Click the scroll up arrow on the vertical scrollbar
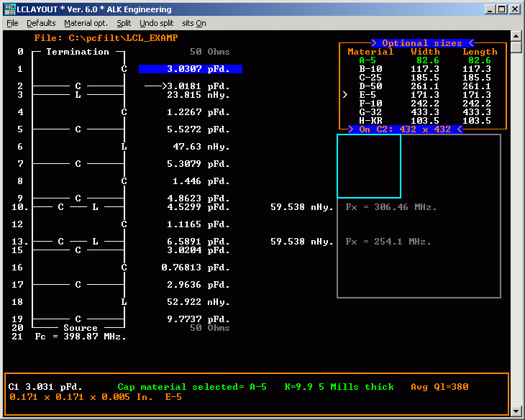The image size is (525, 420). [516, 36]
